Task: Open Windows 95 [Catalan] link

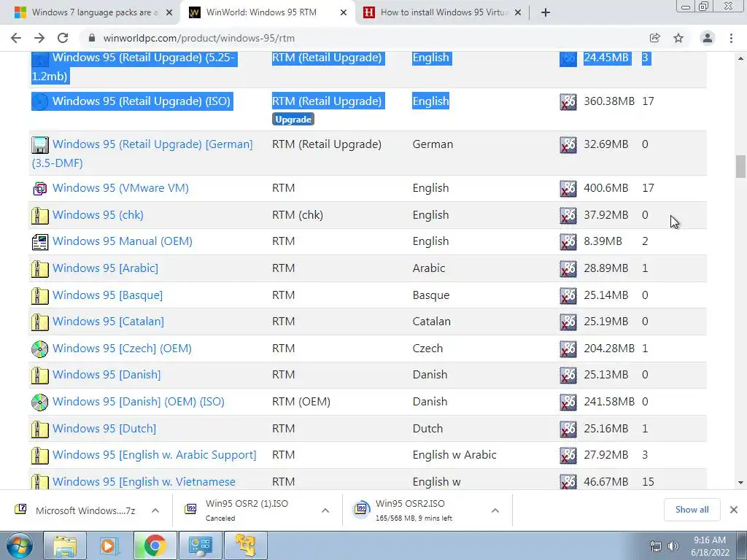Action: [108, 322]
